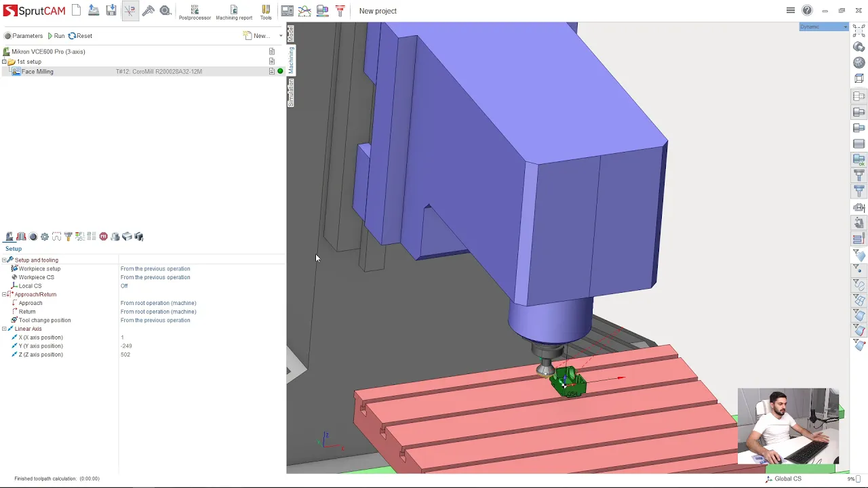Select the Face Milling operation
The image size is (868, 488).
(37, 71)
